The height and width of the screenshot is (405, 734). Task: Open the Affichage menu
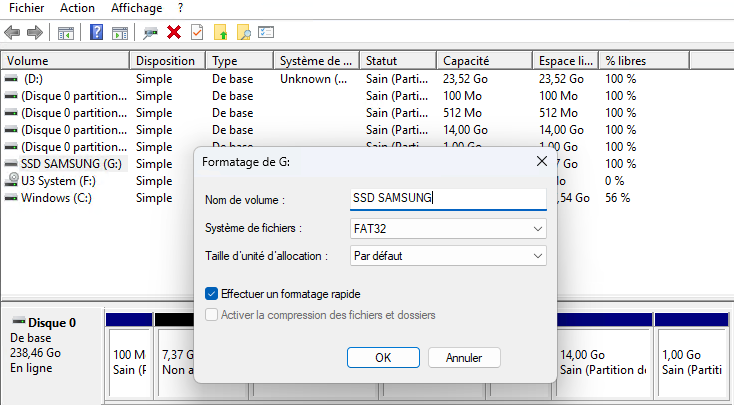(x=136, y=8)
